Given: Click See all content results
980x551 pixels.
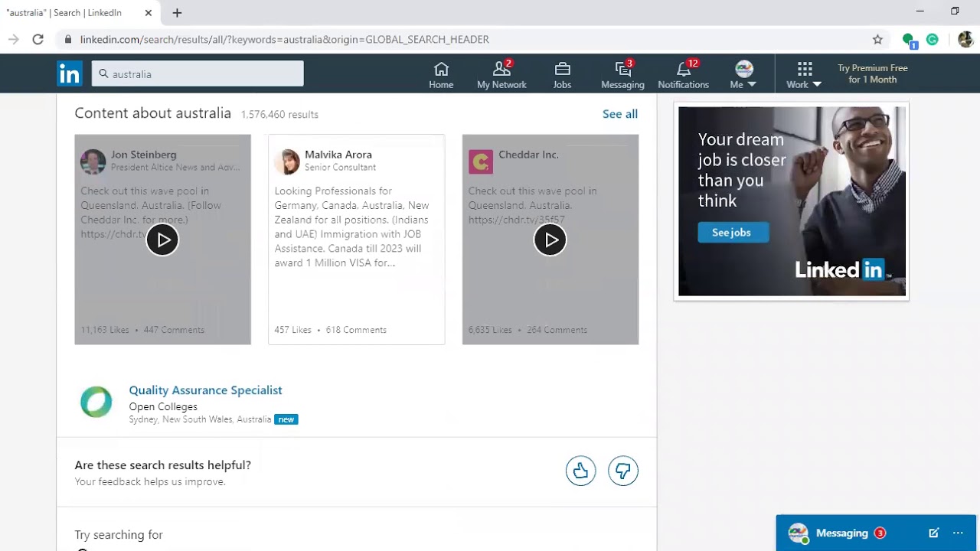Looking at the screenshot, I should coord(620,114).
